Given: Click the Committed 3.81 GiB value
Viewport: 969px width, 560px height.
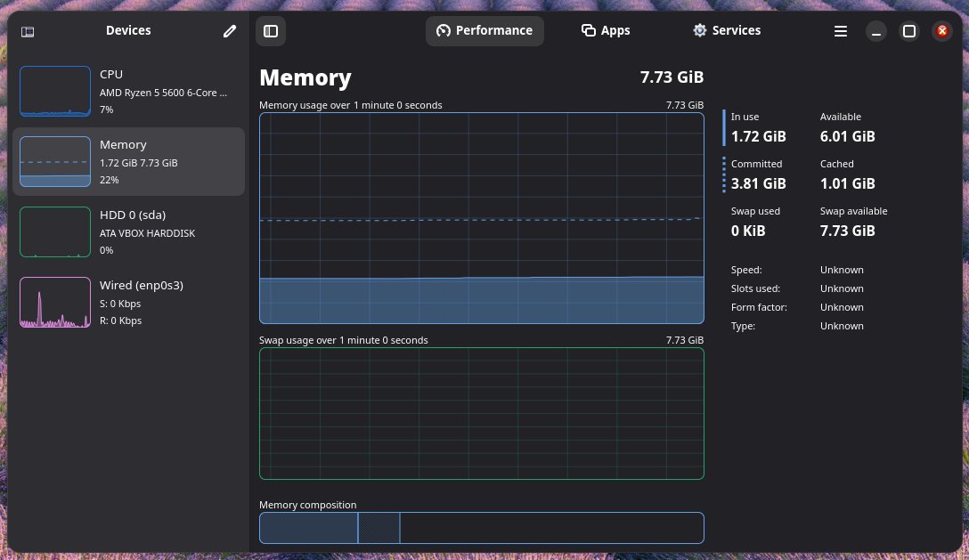Looking at the screenshot, I should point(758,183).
